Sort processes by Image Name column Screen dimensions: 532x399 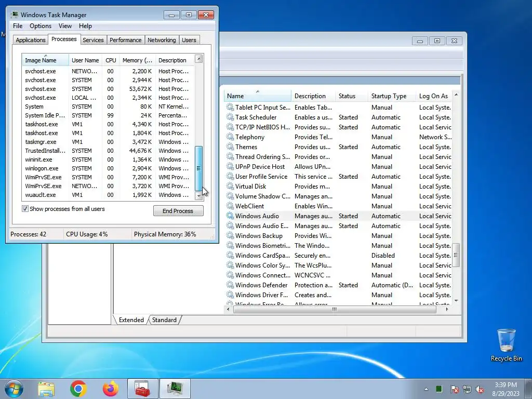pyautogui.click(x=46, y=60)
